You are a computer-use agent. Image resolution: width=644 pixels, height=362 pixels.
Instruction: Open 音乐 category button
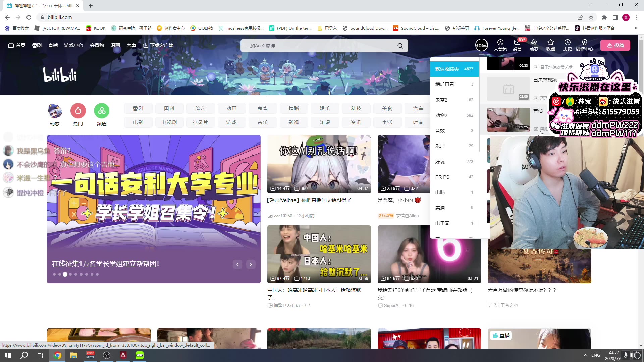[x=263, y=122]
